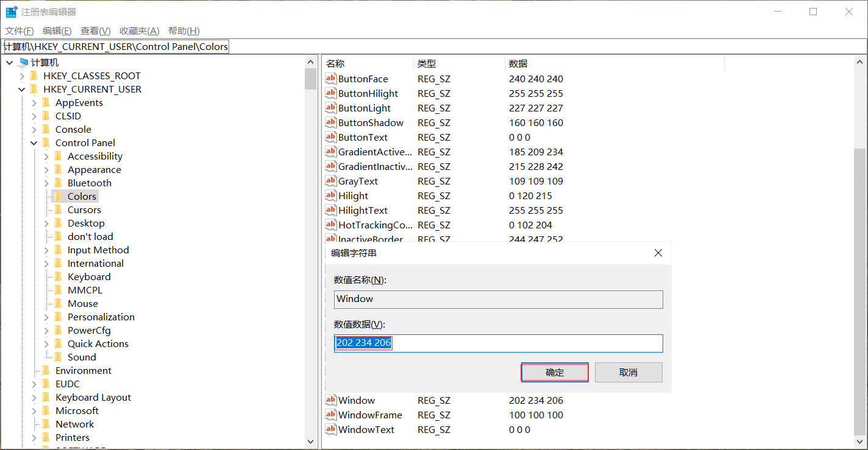Click the down arrow of the tree scrollbar
Screen dimensions: 868x450
[x=311, y=441]
